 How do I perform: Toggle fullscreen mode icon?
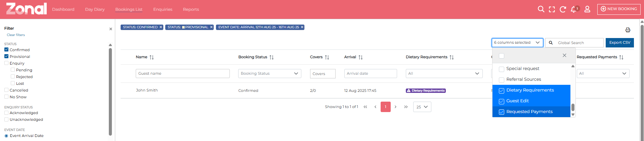552,9
